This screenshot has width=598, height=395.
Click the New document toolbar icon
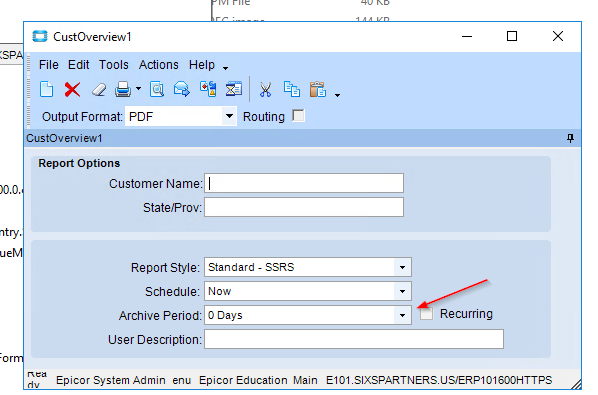[x=47, y=90]
